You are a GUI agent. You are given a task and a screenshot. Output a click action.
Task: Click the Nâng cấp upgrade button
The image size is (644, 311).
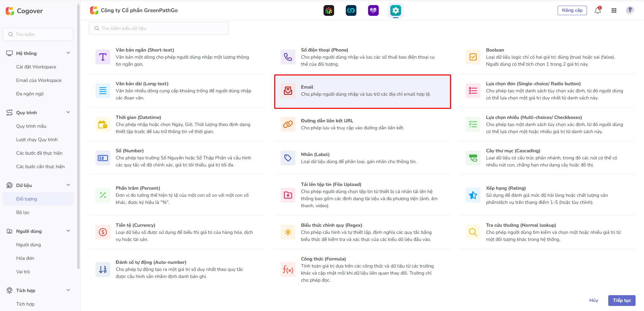click(x=572, y=10)
